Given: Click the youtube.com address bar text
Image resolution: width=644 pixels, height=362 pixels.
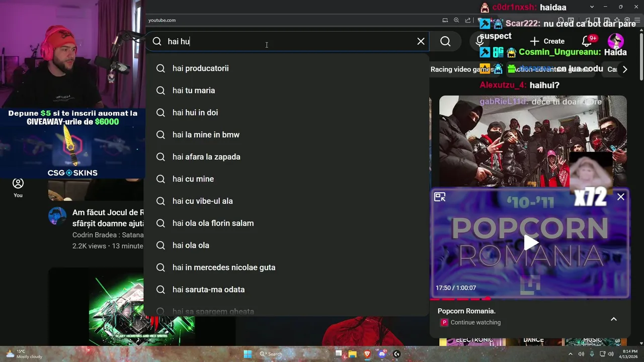Looking at the screenshot, I should click(162, 20).
